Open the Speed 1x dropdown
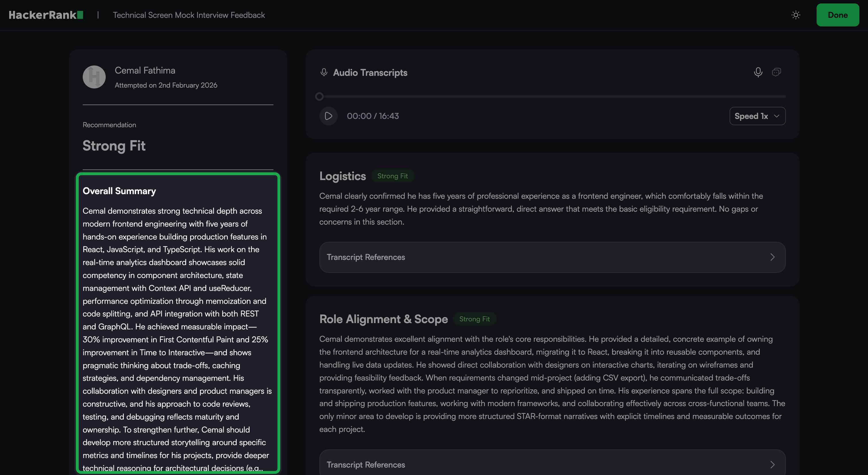Image resolution: width=868 pixels, height=475 pixels. pos(757,116)
